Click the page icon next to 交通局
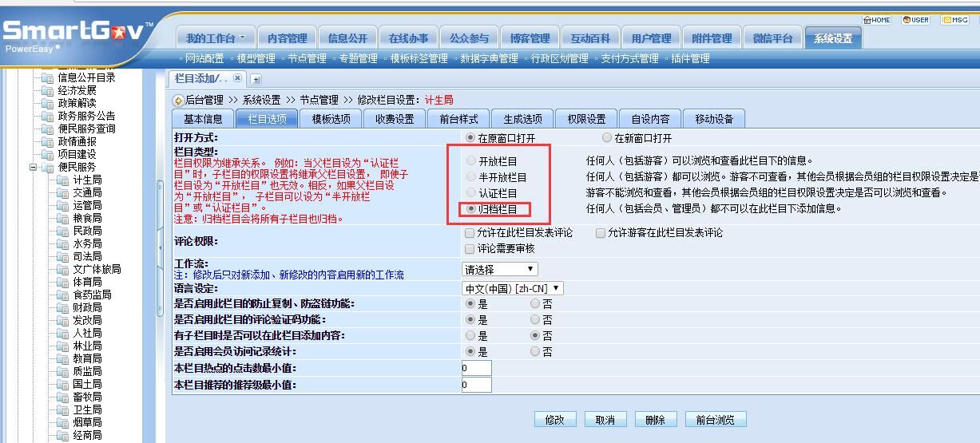 point(63,193)
